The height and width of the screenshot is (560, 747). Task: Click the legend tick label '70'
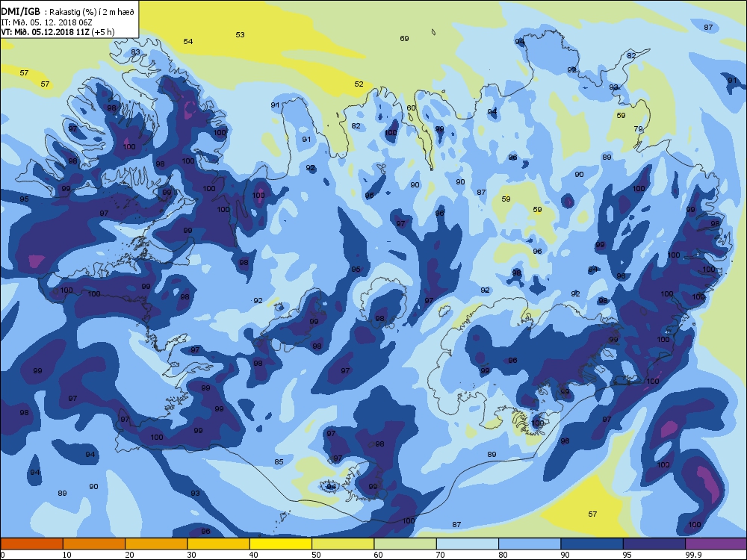pyautogui.click(x=441, y=554)
